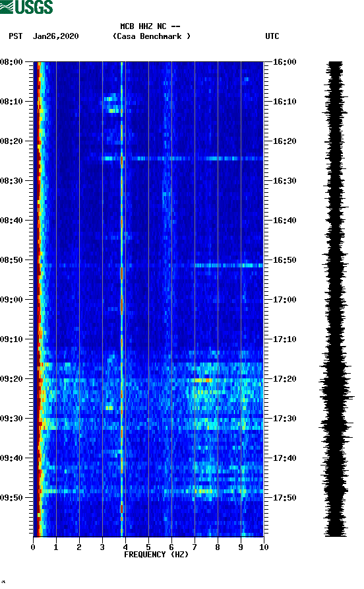Click the black seismogram waveform trace
Image resolution: width=364 pixels, height=589 pixels.
coord(336,299)
